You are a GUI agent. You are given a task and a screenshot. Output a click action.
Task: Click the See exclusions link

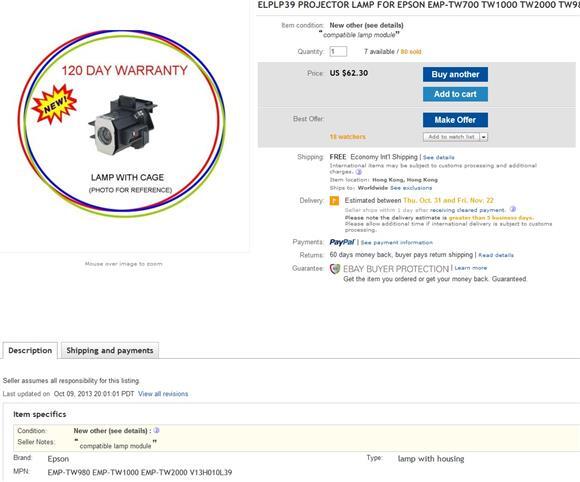click(411, 188)
